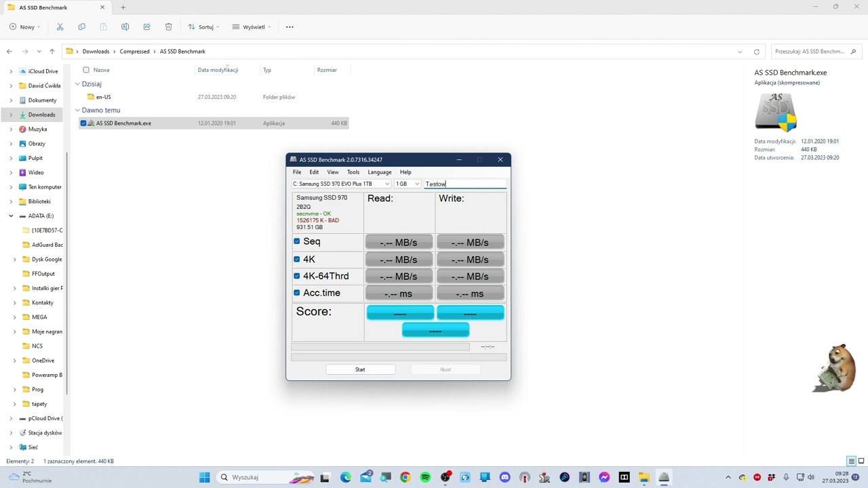Go back with the Explorer back arrow
The image size is (868, 488).
click(x=9, y=52)
